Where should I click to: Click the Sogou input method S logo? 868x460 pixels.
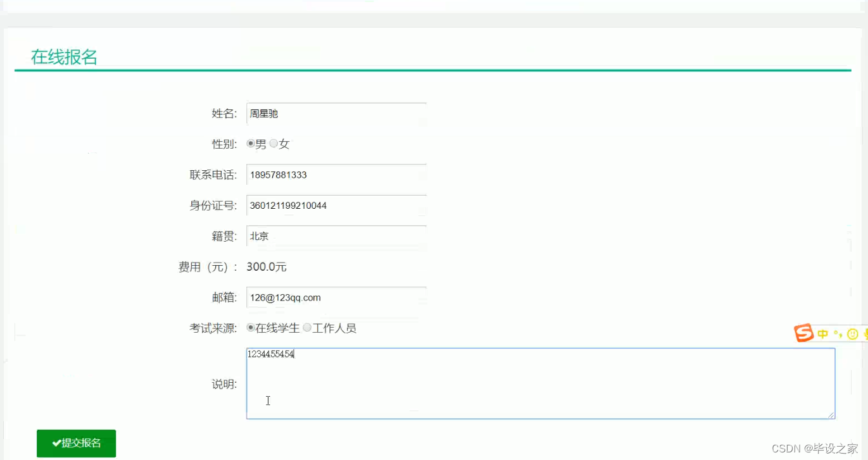[x=804, y=332]
